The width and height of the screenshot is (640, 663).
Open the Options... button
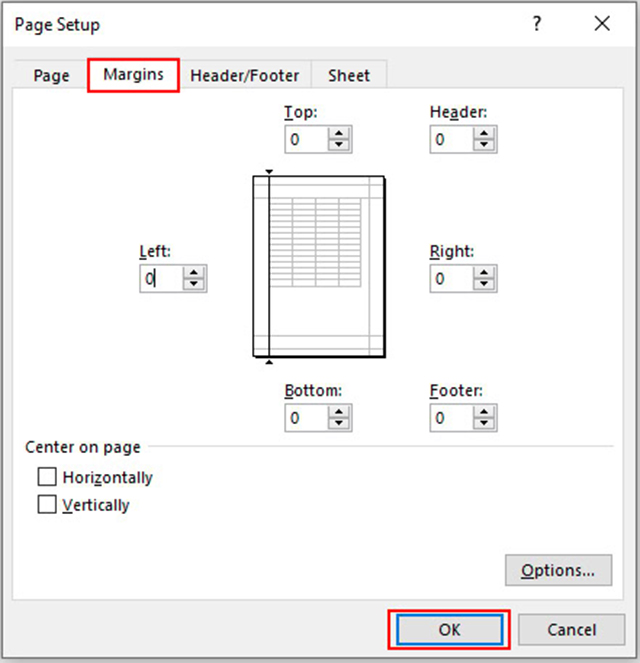tap(558, 570)
